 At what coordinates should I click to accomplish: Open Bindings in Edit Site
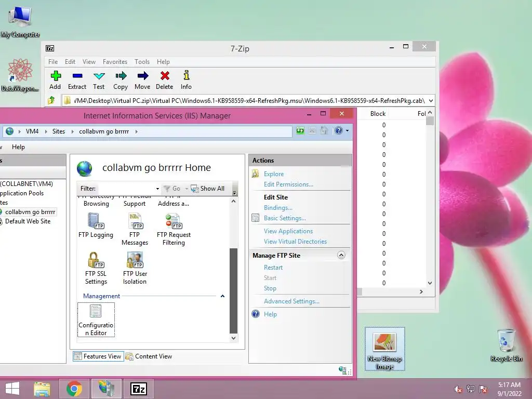(x=278, y=208)
